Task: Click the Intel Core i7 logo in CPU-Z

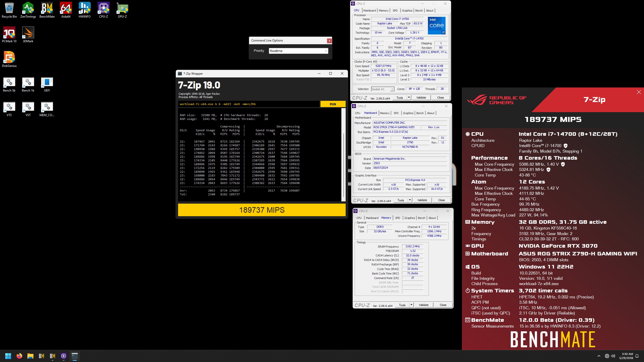Action: click(437, 26)
